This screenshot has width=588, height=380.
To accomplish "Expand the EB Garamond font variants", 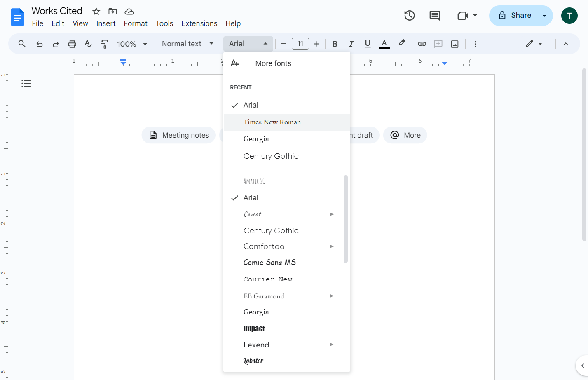I will point(332,296).
